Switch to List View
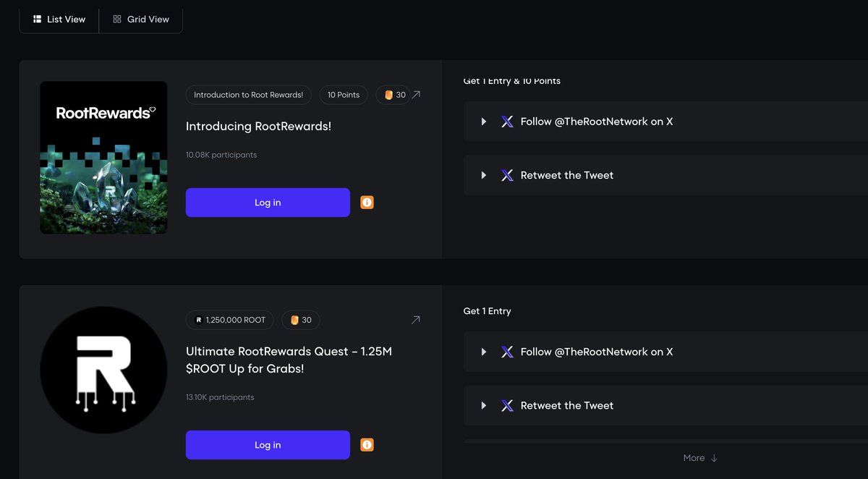 (59, 20)
